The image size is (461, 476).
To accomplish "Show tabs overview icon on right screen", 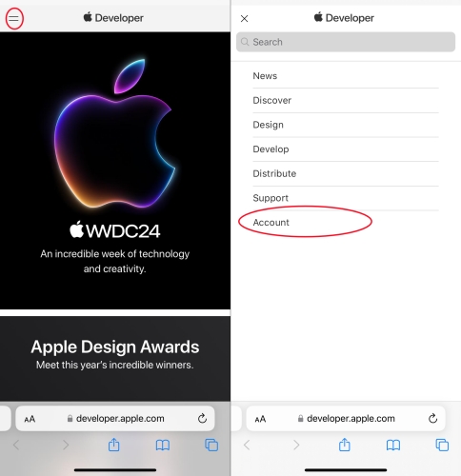I will click(442, 445).
